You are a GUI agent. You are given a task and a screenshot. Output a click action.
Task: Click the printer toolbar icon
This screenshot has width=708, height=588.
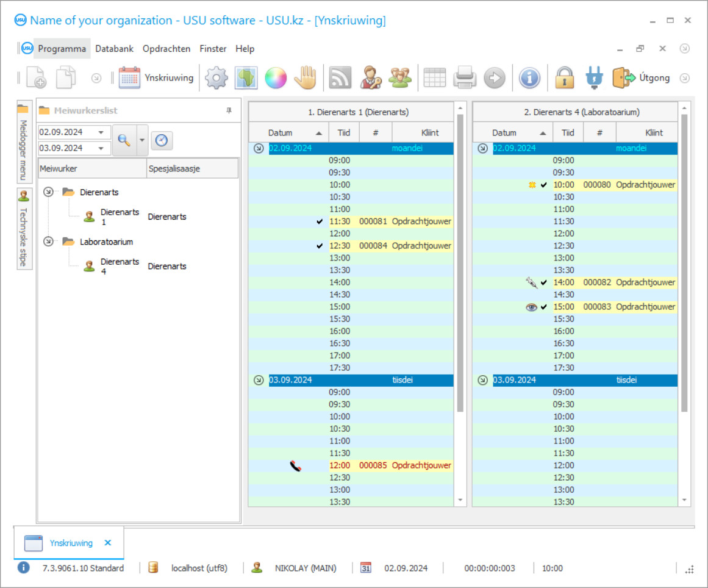[465, 78]
